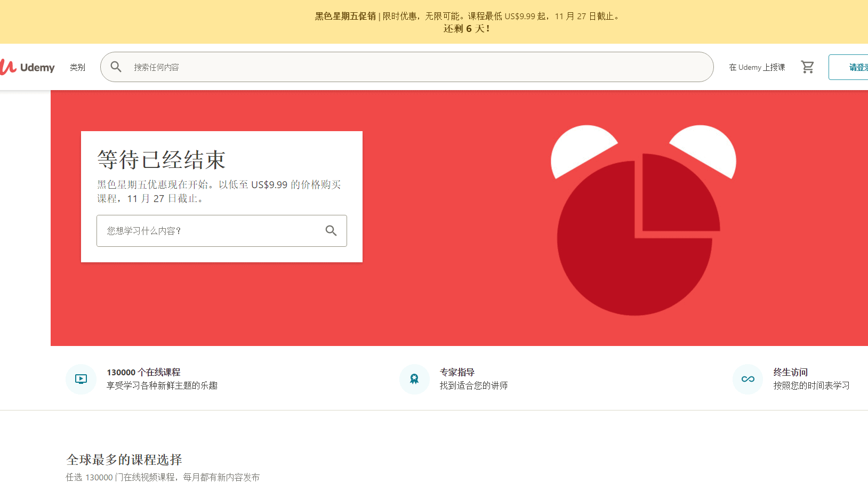This screenshot has height=483, width=868.
Task: Open the 类别 categories menu
Action: (77, 67)
